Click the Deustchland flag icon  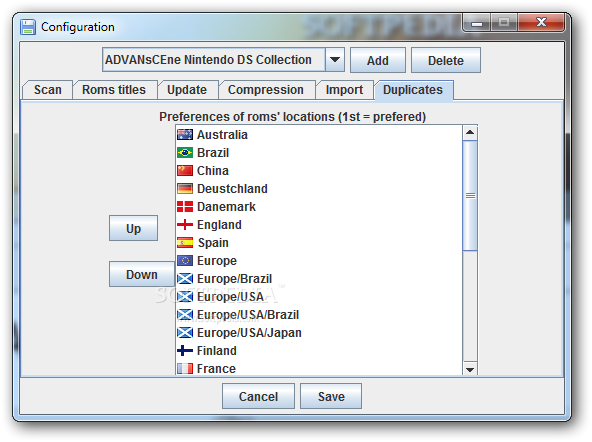click(185, 189)
